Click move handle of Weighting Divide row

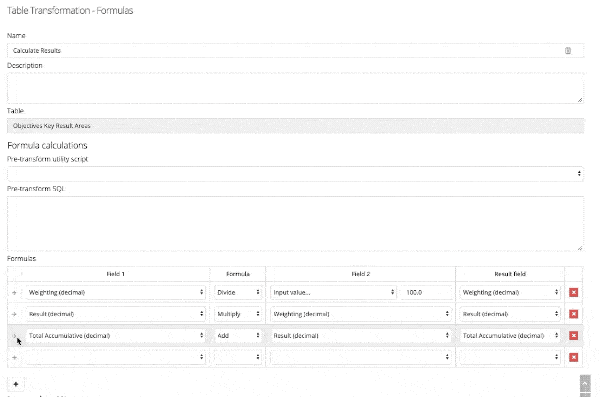14,292
